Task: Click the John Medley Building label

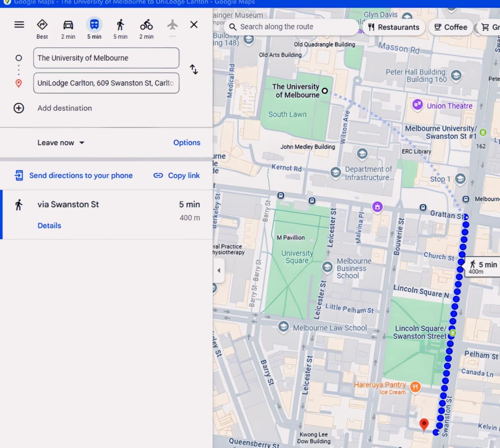Action: (307, 147)
